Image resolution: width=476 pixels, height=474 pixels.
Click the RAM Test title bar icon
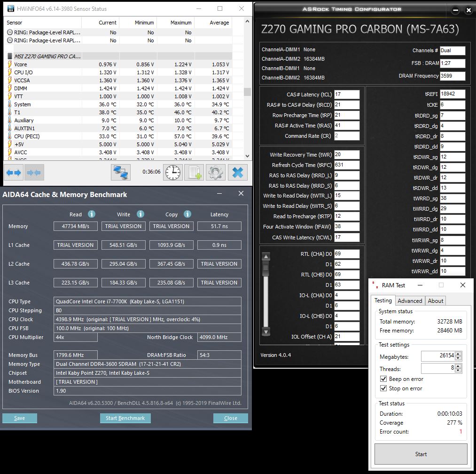[375, 285]
